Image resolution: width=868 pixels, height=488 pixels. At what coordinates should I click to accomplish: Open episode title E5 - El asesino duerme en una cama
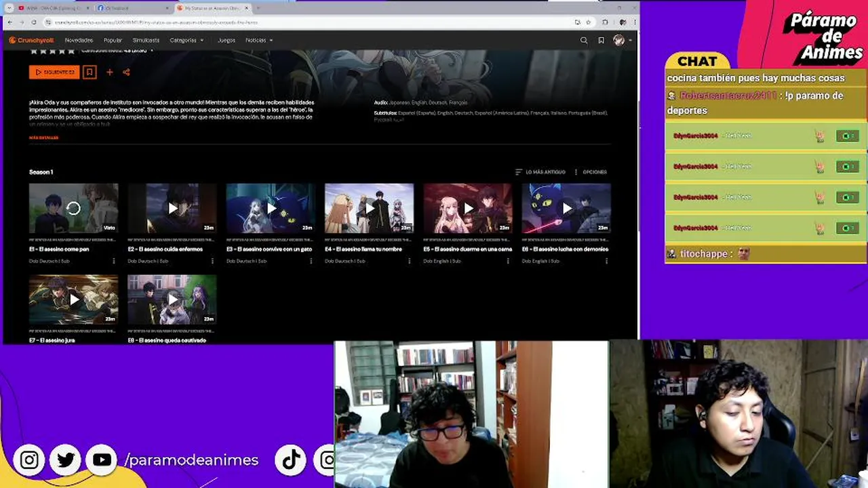click(x=468, y=249)
